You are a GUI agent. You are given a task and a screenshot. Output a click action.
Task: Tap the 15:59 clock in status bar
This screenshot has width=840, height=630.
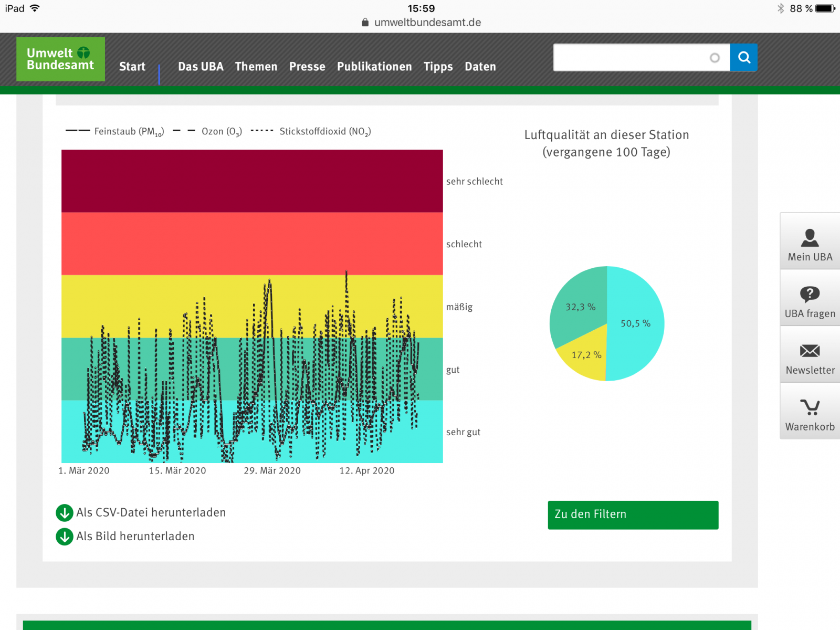421,8
